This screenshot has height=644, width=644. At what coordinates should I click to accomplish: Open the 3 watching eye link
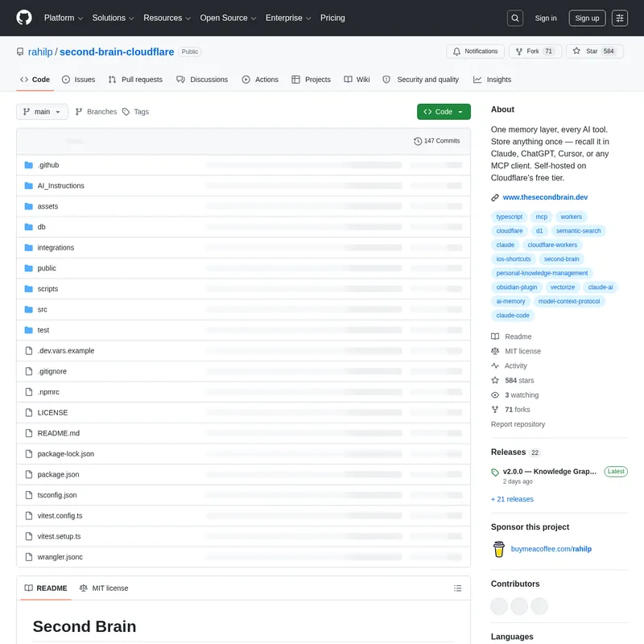(x=515, y=395)
